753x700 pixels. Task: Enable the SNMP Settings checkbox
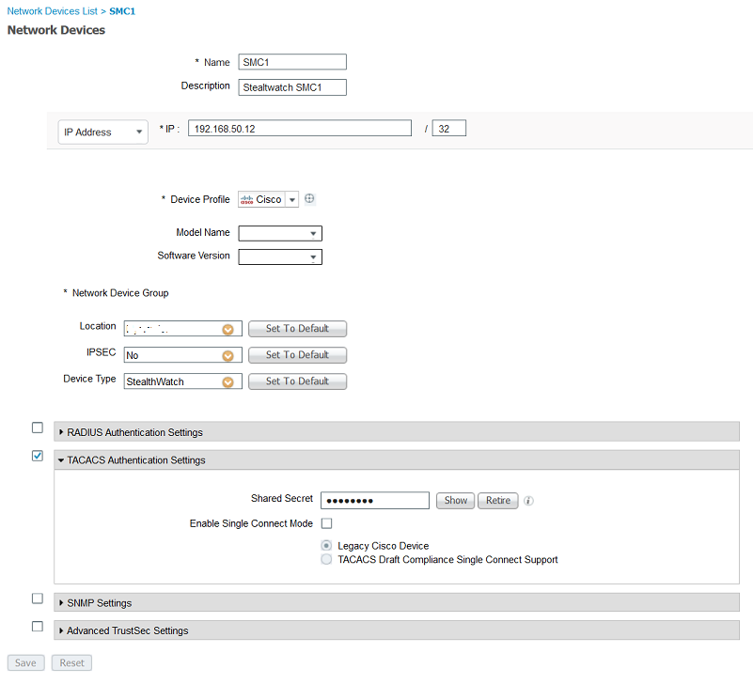coord(38,599)
